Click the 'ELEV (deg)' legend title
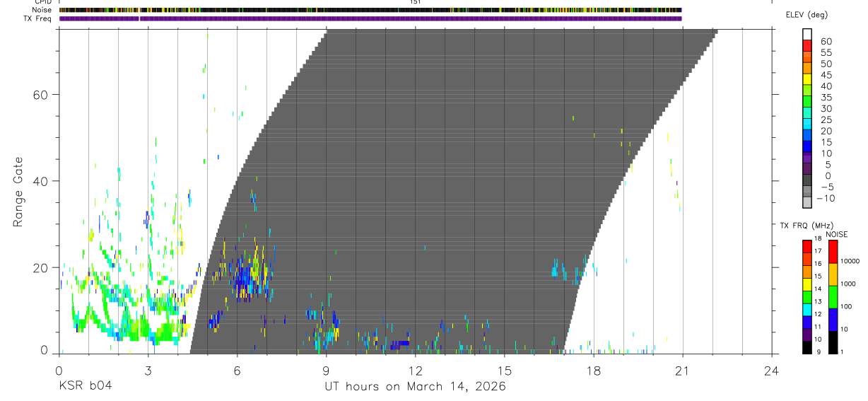This screenshot has height=401, width=868. coord(807,15)
